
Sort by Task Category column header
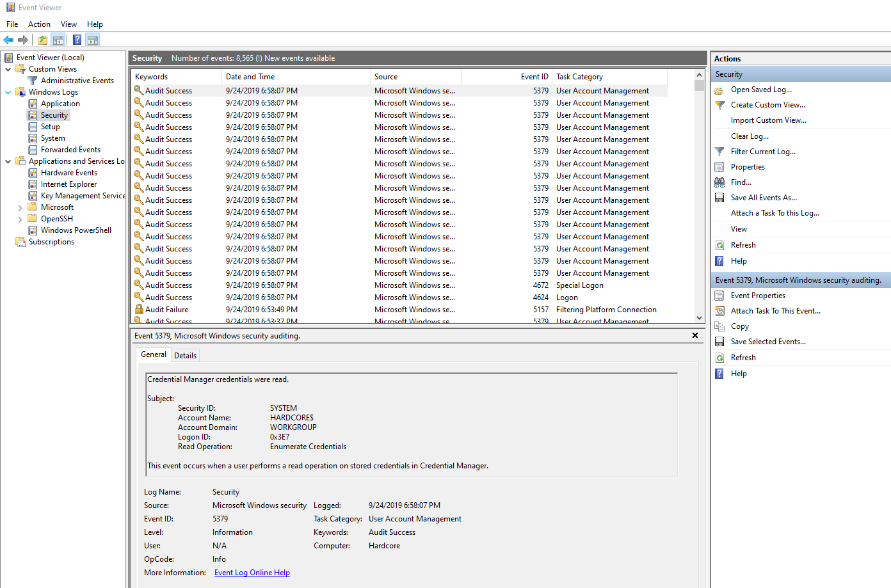point(609,77)
